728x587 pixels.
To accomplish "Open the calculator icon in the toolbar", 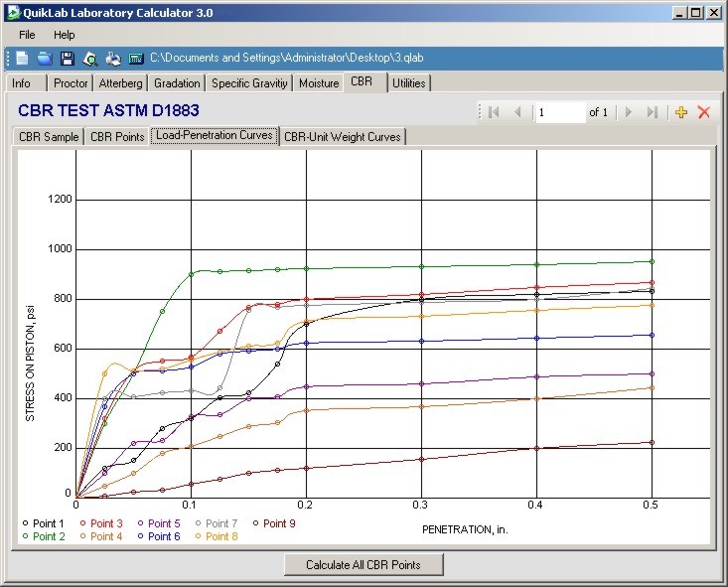I will click(136, 60).
